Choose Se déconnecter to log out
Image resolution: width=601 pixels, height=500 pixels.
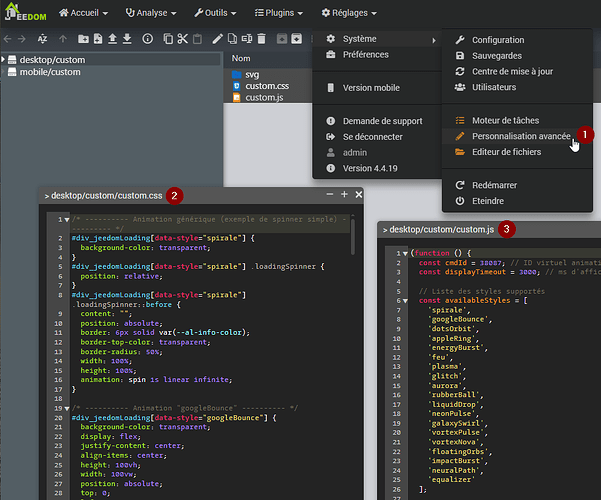tap(377, 137)
